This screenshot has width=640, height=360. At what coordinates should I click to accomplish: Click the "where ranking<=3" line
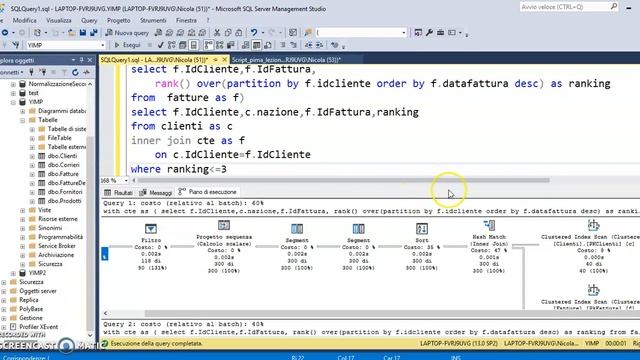click(x=179, y=169)
